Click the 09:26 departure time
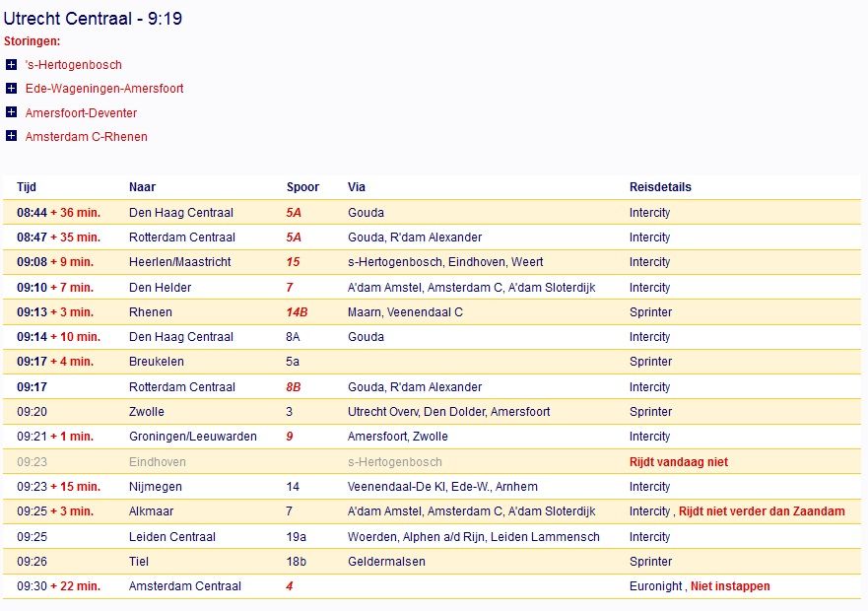This screenshot has height=611, width=868. 33,562
